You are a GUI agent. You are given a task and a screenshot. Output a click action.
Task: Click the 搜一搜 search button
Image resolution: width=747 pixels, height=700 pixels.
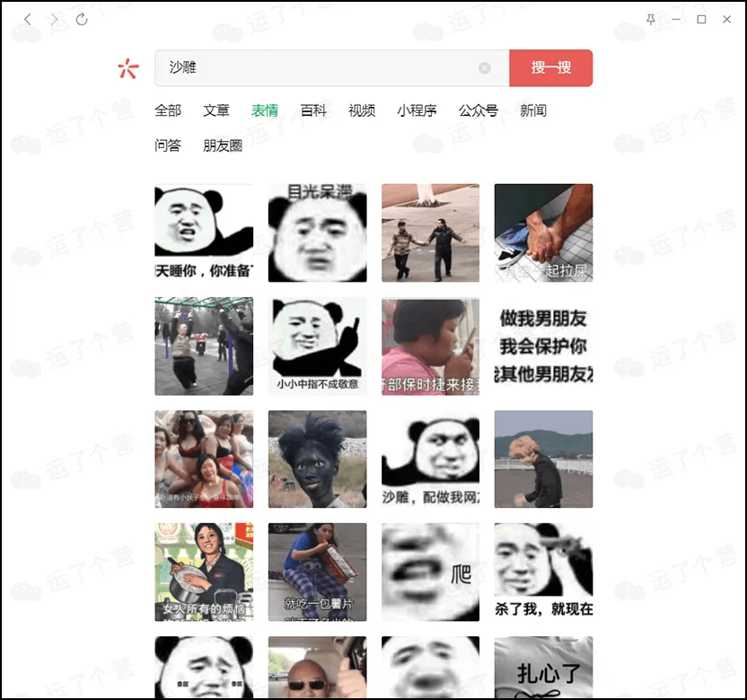(x=550, y=68)
